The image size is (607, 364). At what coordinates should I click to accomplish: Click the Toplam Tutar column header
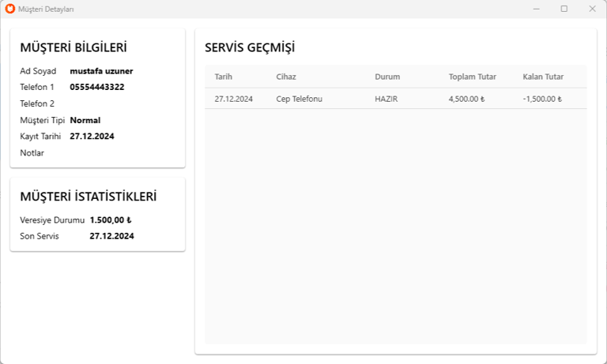[x=473, y=77]
